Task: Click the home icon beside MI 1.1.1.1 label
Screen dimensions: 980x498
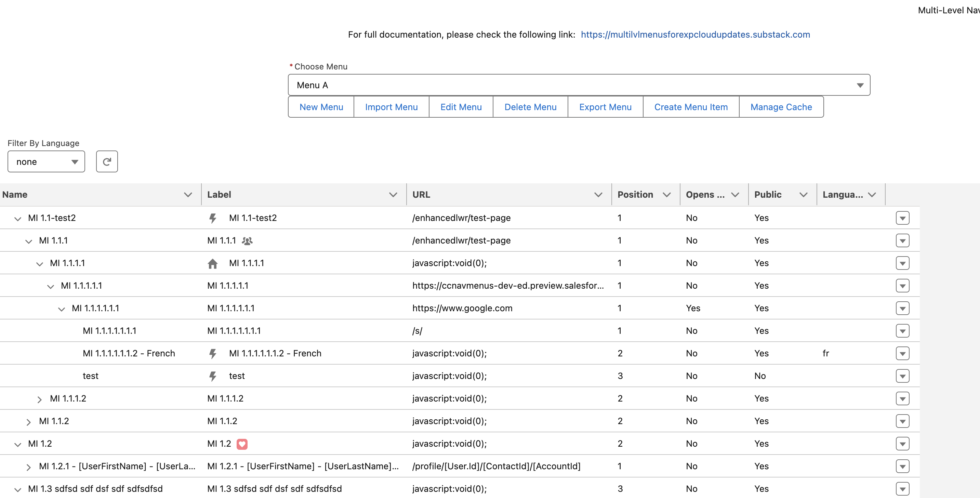Action: (x=213, y=263)
